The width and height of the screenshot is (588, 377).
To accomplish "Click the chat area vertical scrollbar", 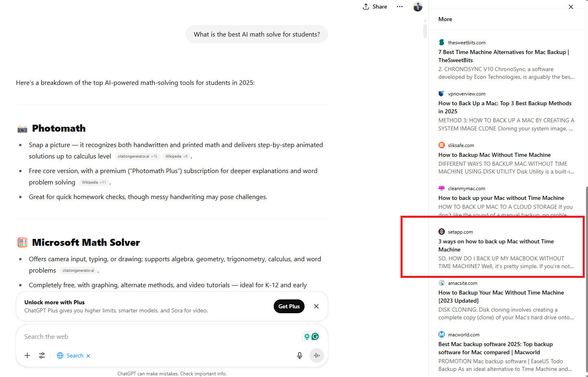I will (x=425, y=31).
